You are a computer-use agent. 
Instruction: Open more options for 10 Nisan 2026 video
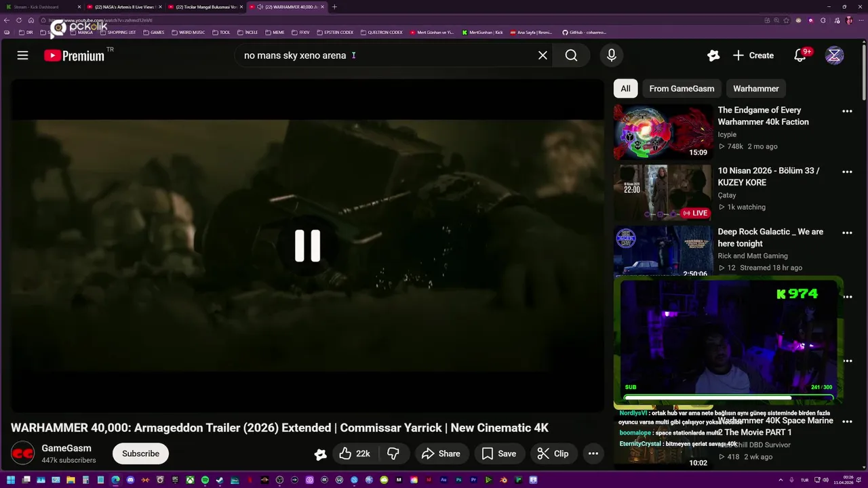click(x=847, y=172)
